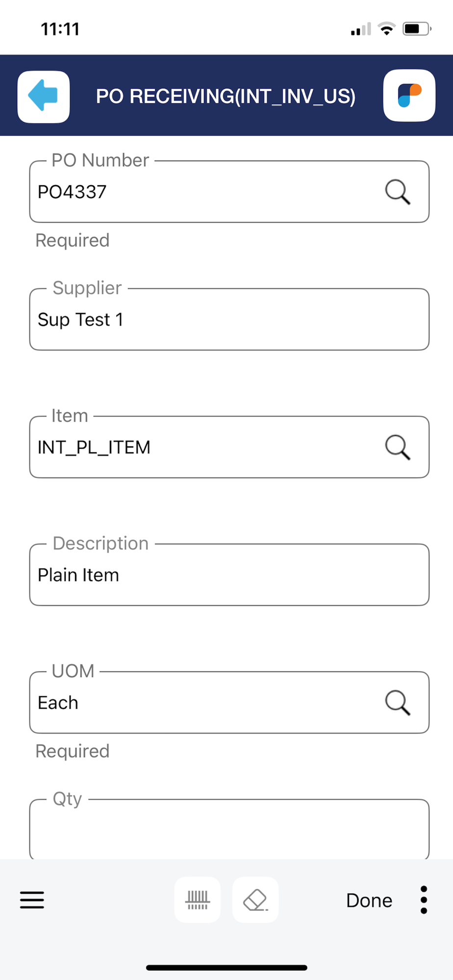Tap the Supplier text field
Viewport: 453px width, 980px height.
(229, 319)
